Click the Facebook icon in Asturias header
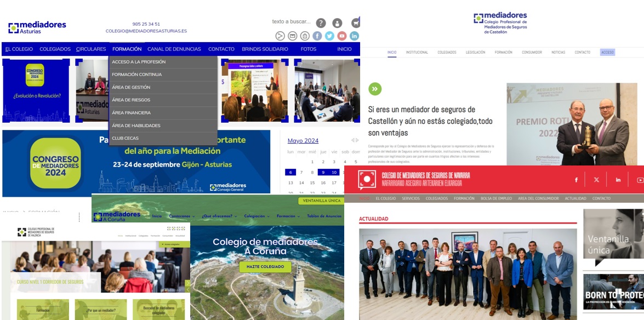Viewport: 644px width, 320px height. [x=317, y=36]
